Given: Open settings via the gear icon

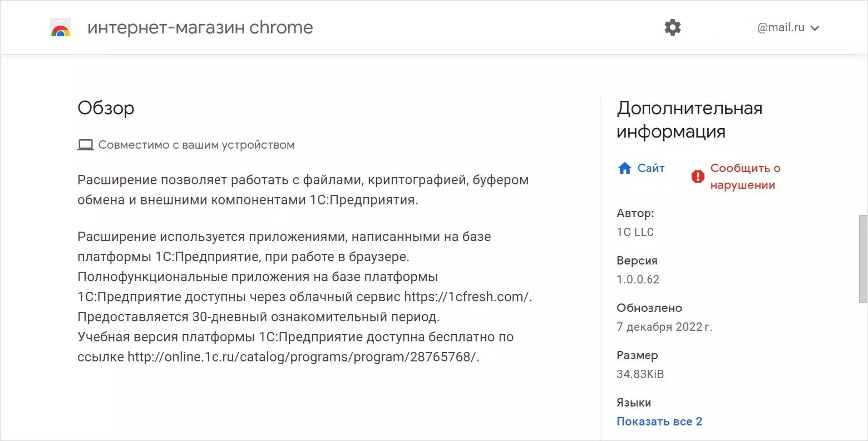Looking at the screenshot, I should (673, 27).
